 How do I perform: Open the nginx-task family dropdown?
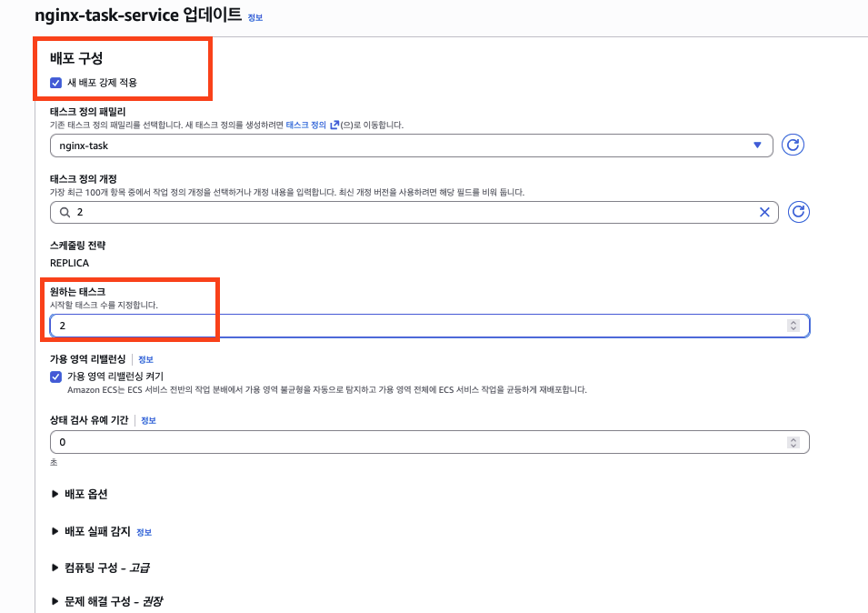coord(411,146)
